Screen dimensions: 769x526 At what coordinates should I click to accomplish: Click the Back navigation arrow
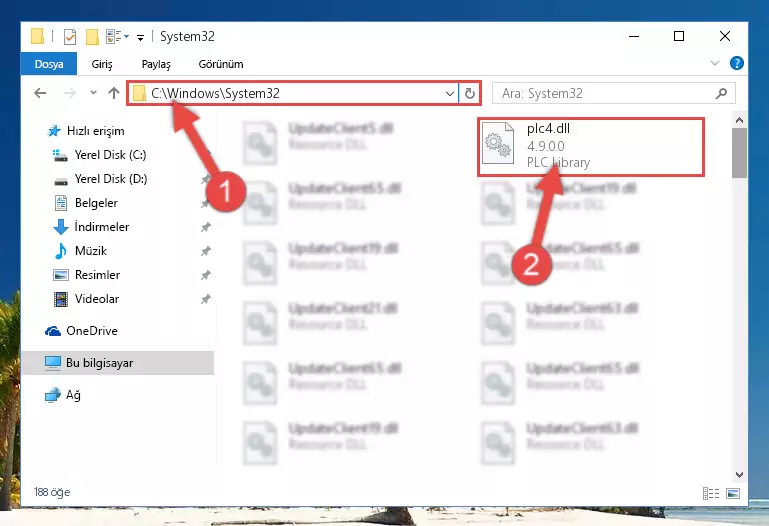[x=40, y=93]
